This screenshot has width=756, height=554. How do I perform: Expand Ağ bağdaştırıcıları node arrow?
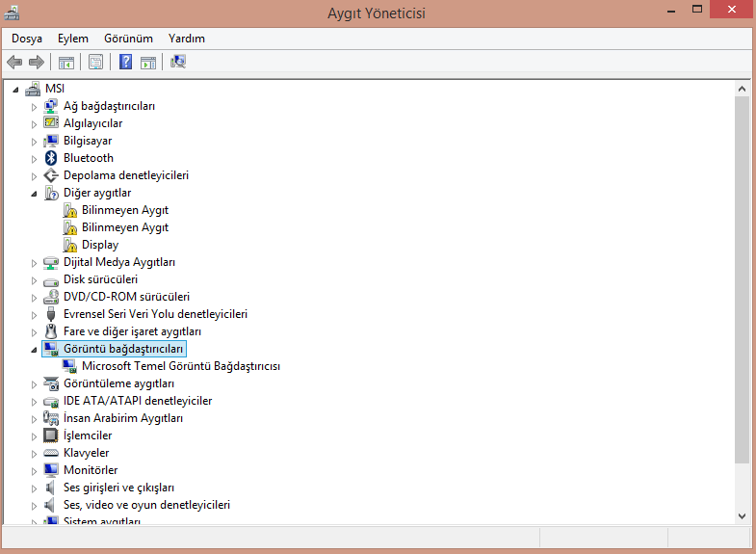pos(34,107)
